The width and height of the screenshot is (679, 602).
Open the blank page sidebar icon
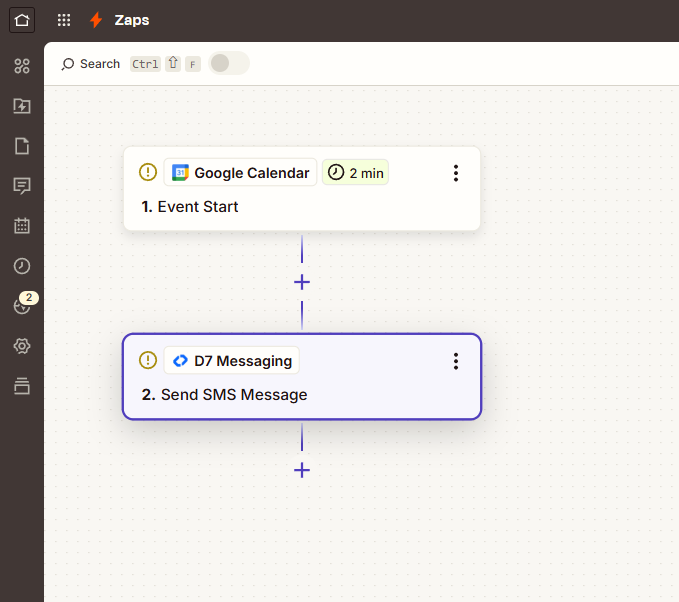[x=22, y=146]
